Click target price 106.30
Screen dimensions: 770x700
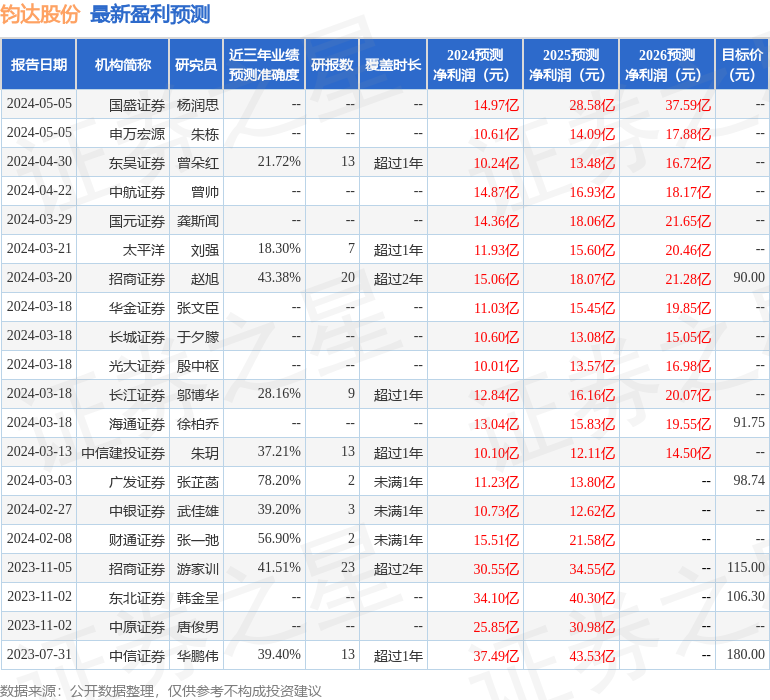(x=745, y=596)
